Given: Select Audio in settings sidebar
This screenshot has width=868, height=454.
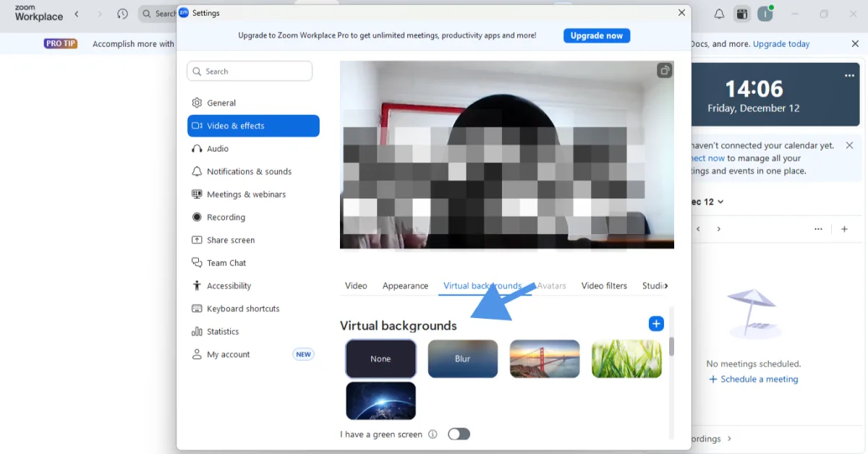Looking at the screenshot, I should [218, 149].
